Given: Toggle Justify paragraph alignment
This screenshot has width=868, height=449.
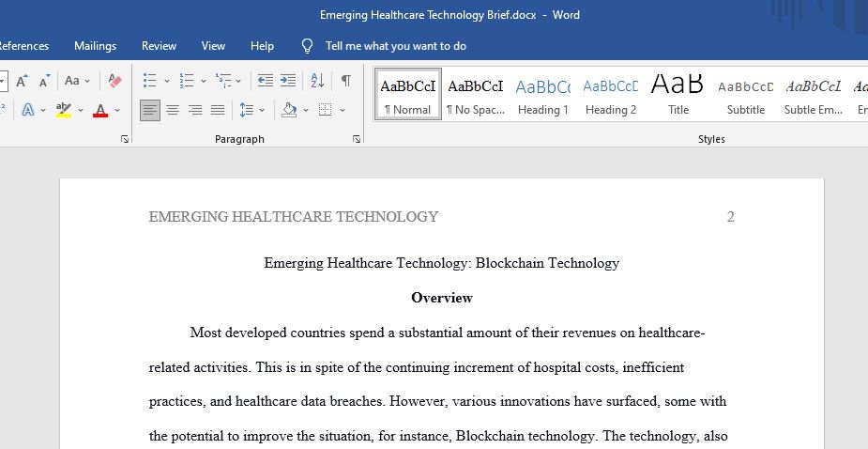Looking at the screenshot, I should [218, 110].
